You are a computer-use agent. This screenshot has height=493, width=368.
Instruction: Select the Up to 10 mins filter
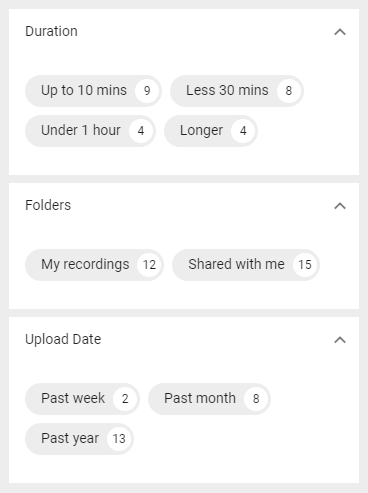[x=93, y=91]
